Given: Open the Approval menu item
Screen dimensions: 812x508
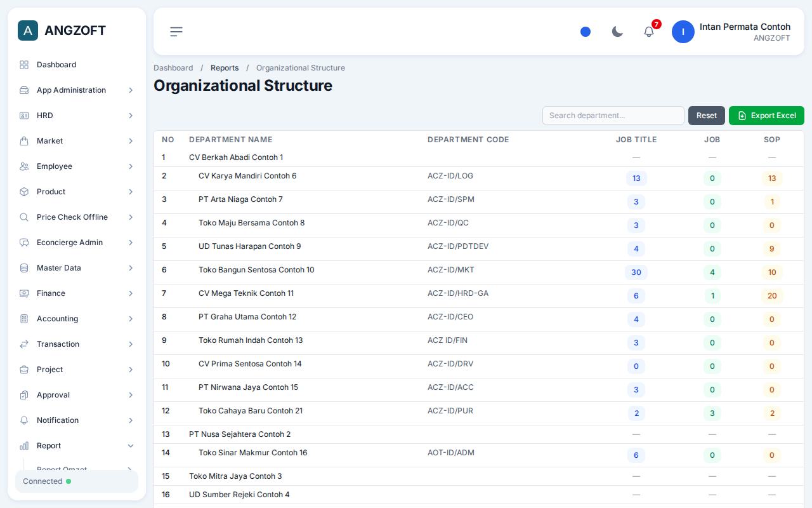Looking at the screenshot, I should click(x=77, y=395).
